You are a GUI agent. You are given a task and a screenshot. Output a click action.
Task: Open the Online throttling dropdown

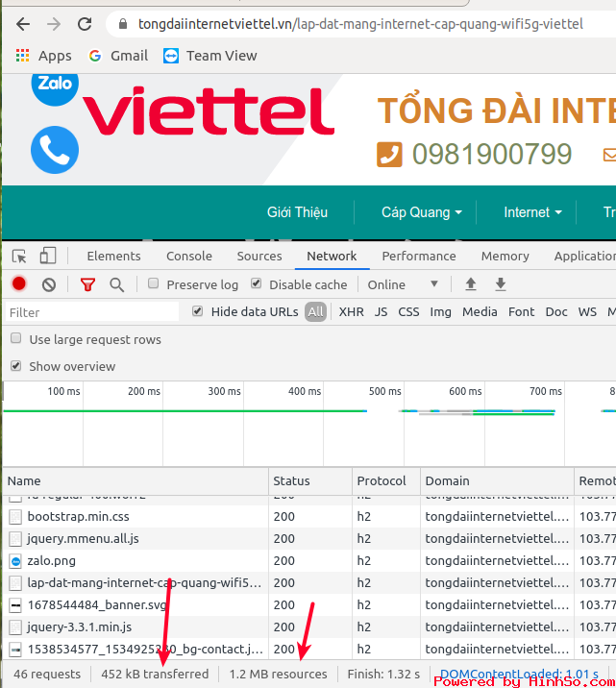tap(403, 284)
